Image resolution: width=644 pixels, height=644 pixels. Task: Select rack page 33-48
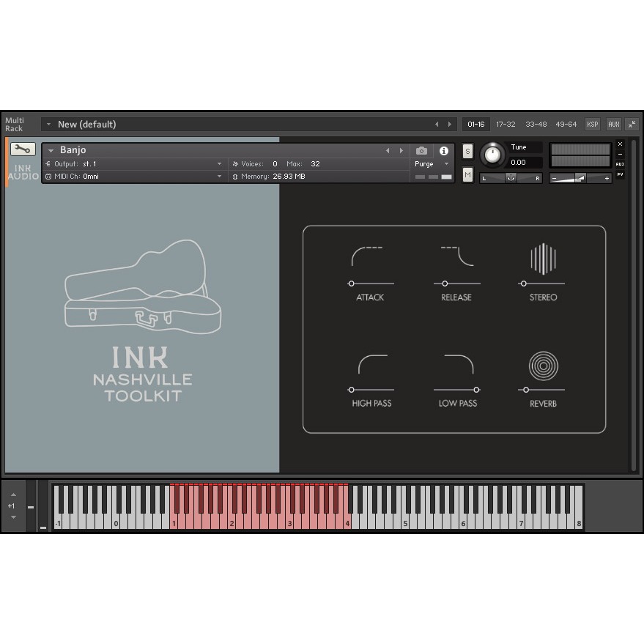pos(536,124)
